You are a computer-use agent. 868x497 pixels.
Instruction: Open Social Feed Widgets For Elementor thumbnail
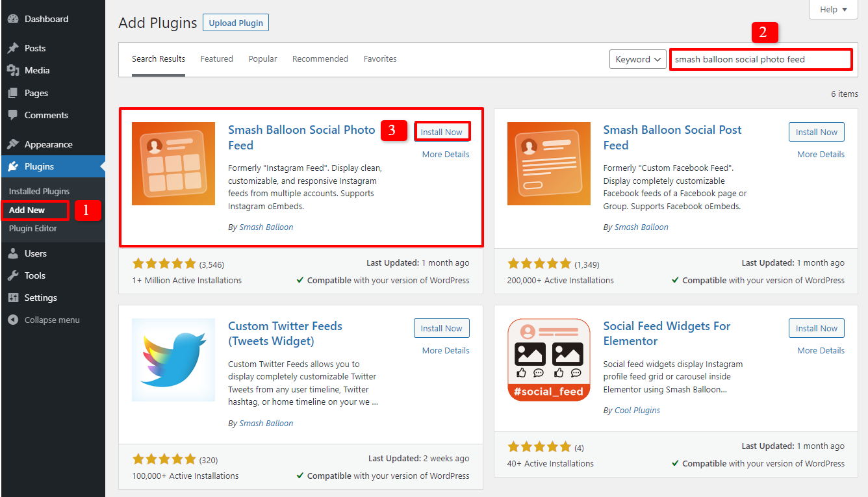[549, 360]
